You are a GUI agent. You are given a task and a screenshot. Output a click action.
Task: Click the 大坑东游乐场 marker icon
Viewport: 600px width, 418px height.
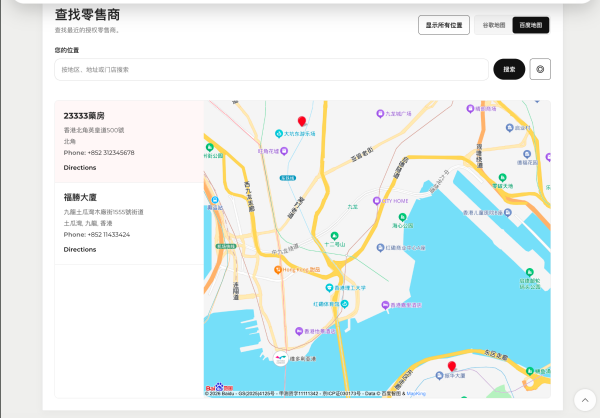279,134
